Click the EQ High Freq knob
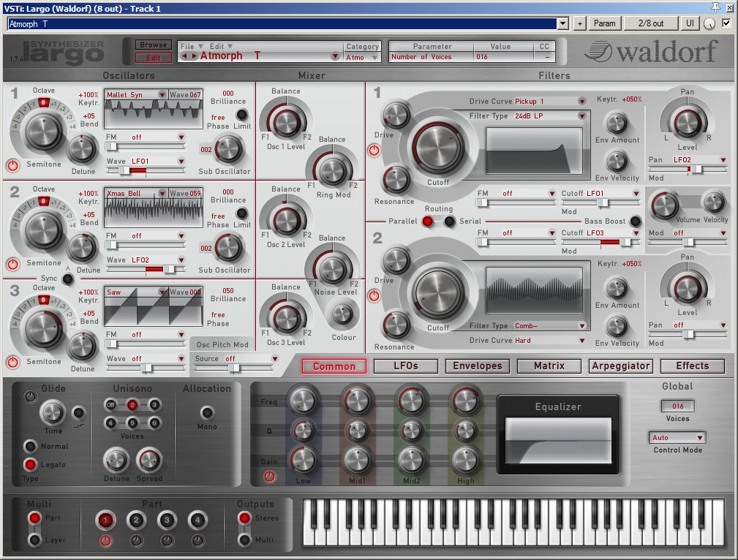 [x=465, y=401]
